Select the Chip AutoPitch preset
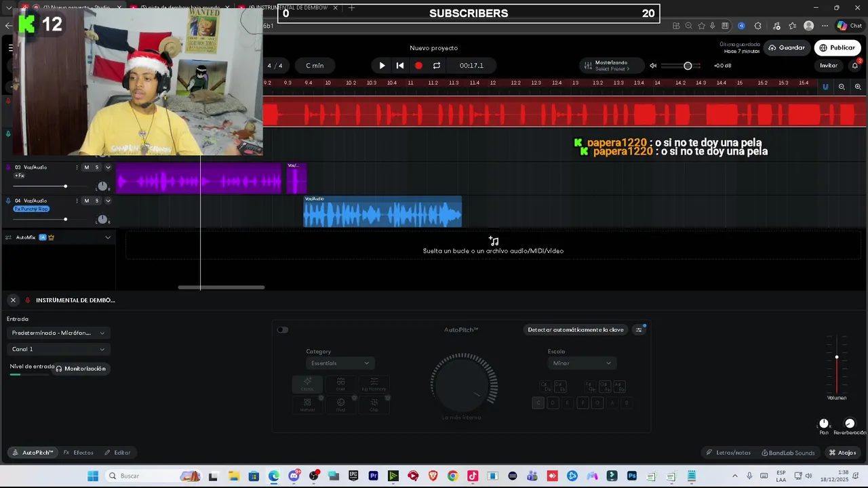 [374, 405]
